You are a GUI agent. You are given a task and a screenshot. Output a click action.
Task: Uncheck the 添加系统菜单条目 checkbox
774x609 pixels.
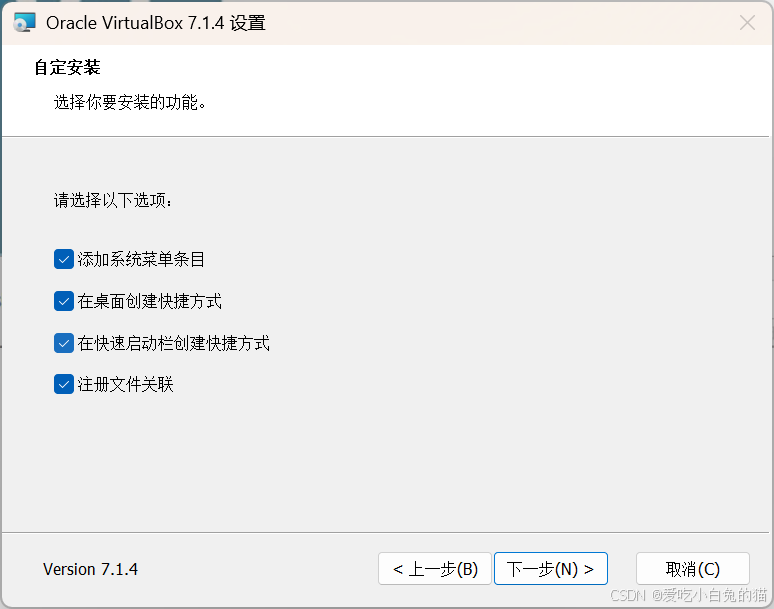pyautogui.click(x=64, y=259)
